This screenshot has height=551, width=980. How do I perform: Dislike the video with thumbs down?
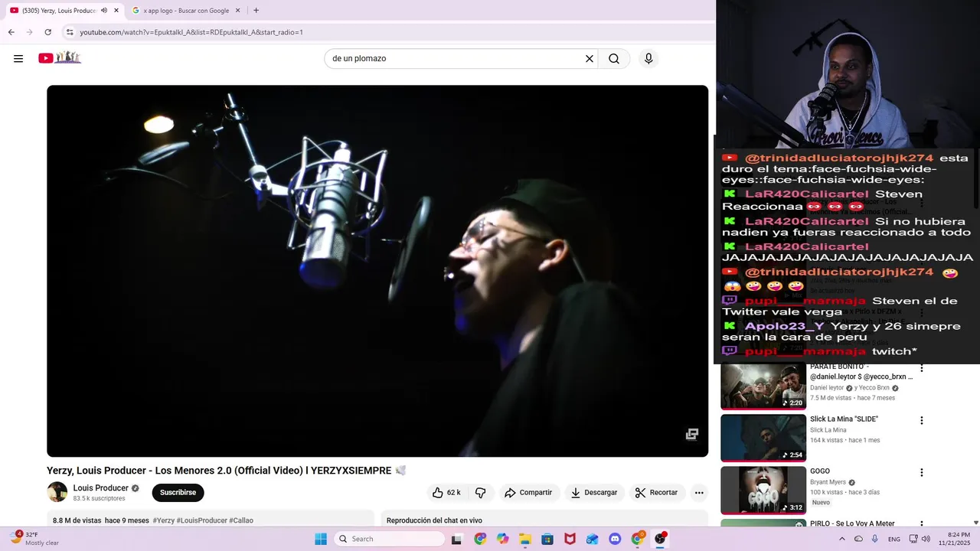pos(481,493)
